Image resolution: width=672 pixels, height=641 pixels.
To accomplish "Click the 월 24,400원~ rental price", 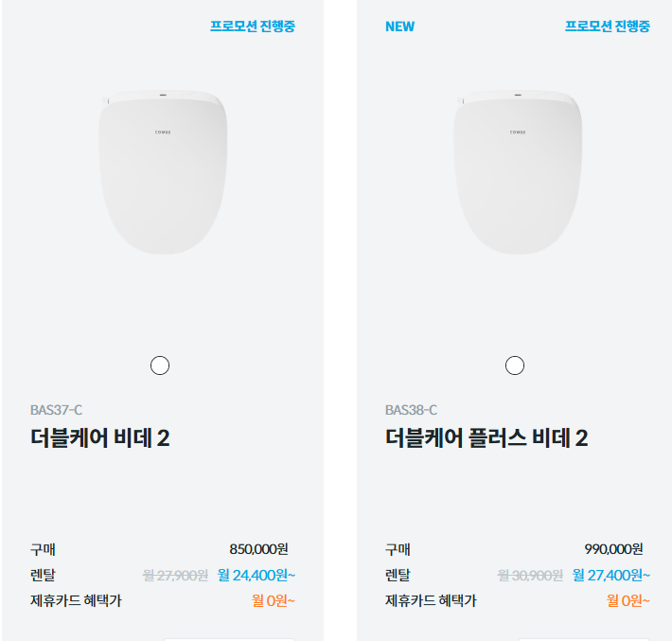I will 256,575.
